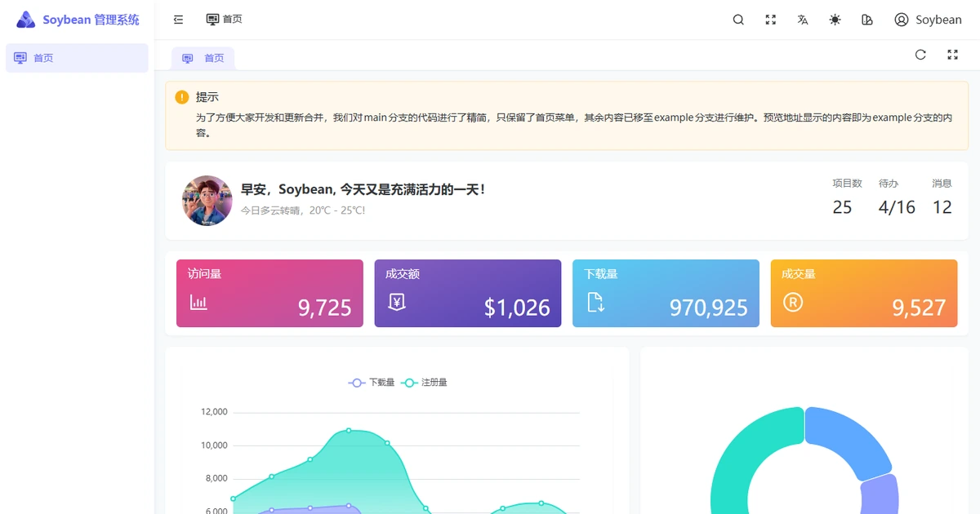
Task: Click the 待办 value 4/16
Action: tap(897, 207)
